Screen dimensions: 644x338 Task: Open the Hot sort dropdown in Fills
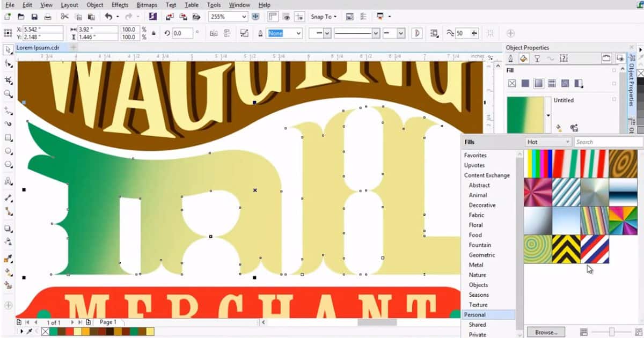[x=547, y=141]
